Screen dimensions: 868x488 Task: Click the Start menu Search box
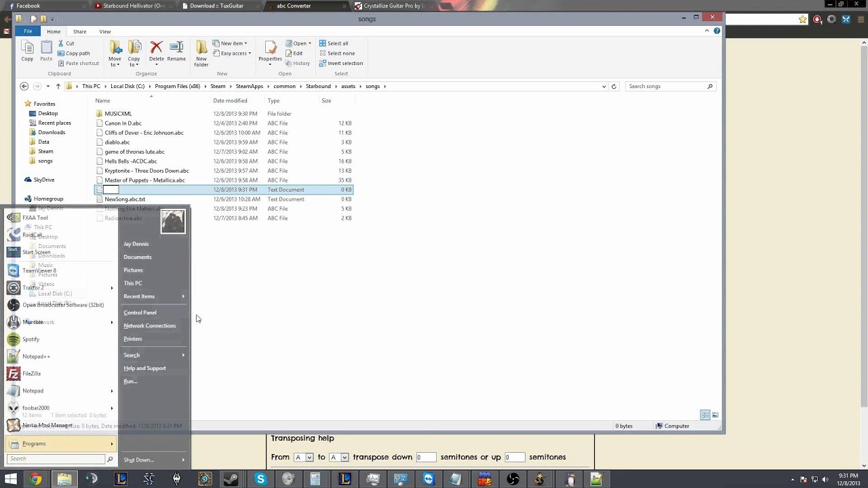tap(56, 459)
